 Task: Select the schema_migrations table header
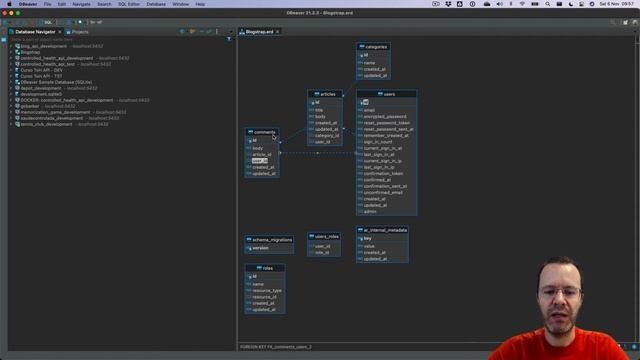[269, 240]
